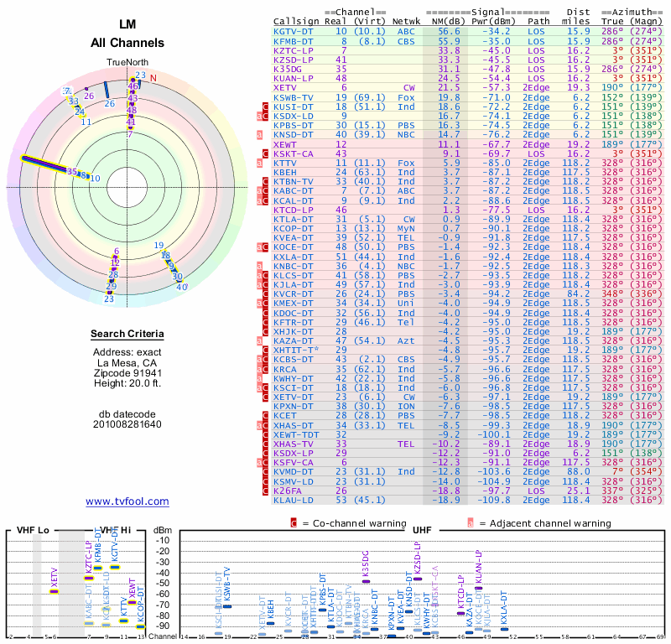Viewport: 671px width, 644px height.
Task: Click the Pwr(dBm) column header
Action: click(493, 22)
